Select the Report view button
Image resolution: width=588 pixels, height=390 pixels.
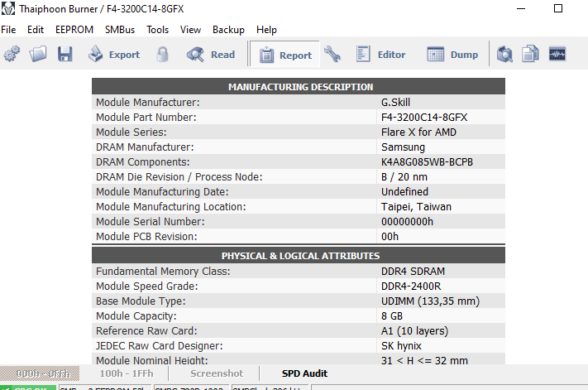click(285, 55)
